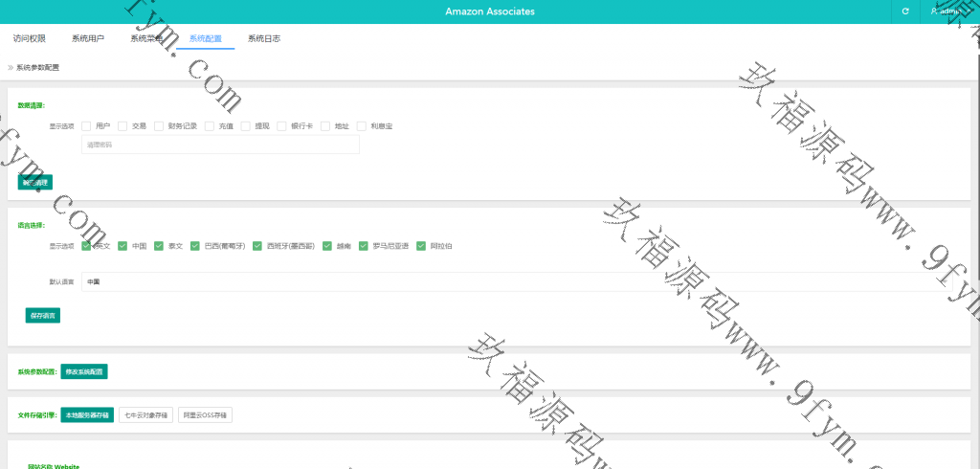Enable the 交易 cleanup checkbox
The image size is (980, 469).
(x=122, y=126)
